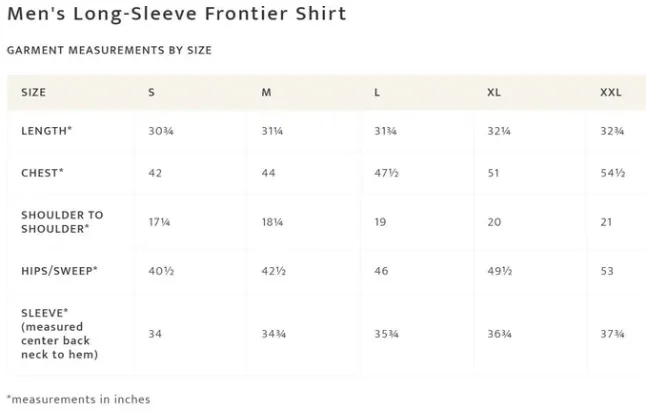Click the HIPS/SWEEP* row label
The height and width of the screenshot is (415, 646).
click(x=59, y=271)
